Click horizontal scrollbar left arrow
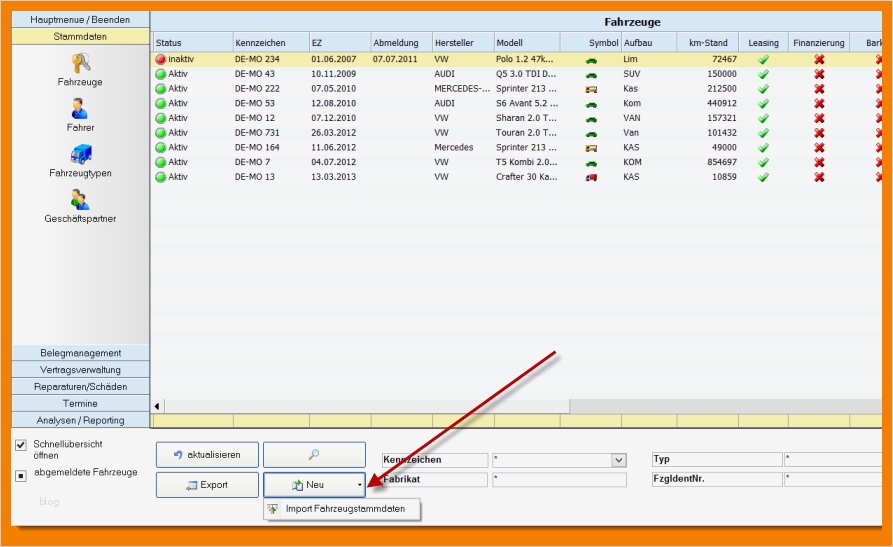Viewport: 893px width, 547px height. click(x=157, y=406)
